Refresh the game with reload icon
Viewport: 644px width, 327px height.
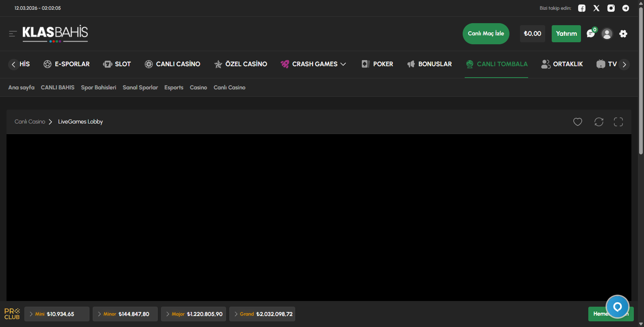point(599,122)
